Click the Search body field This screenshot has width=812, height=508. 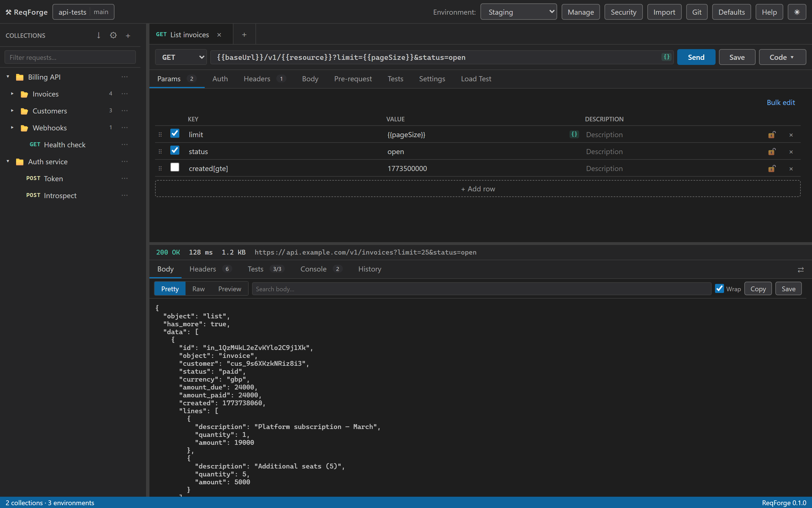click(481, 289)
